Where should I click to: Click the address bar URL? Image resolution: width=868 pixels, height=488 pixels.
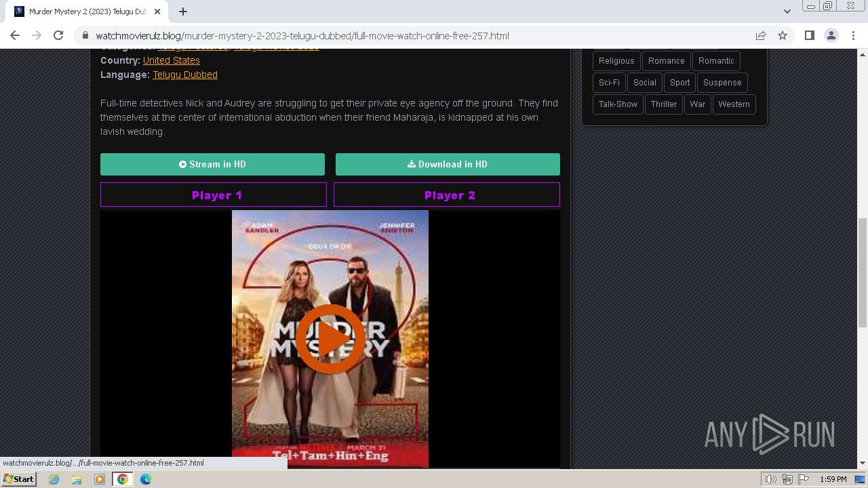tap(302, 36)
